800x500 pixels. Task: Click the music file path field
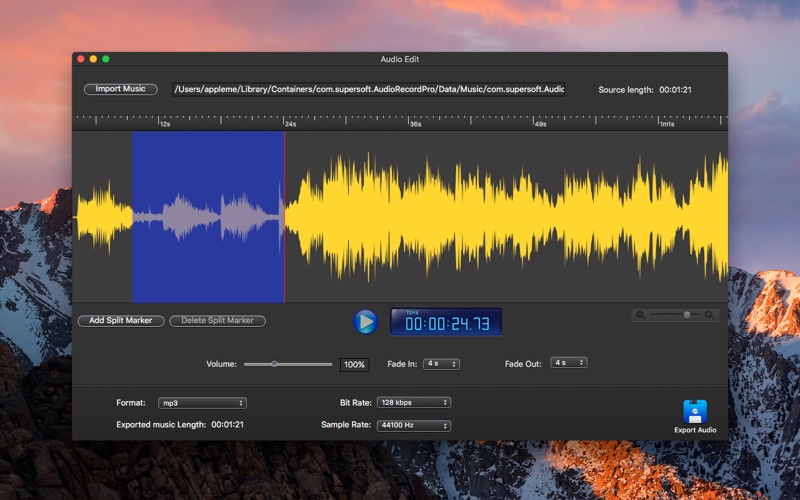pos(369,89)
